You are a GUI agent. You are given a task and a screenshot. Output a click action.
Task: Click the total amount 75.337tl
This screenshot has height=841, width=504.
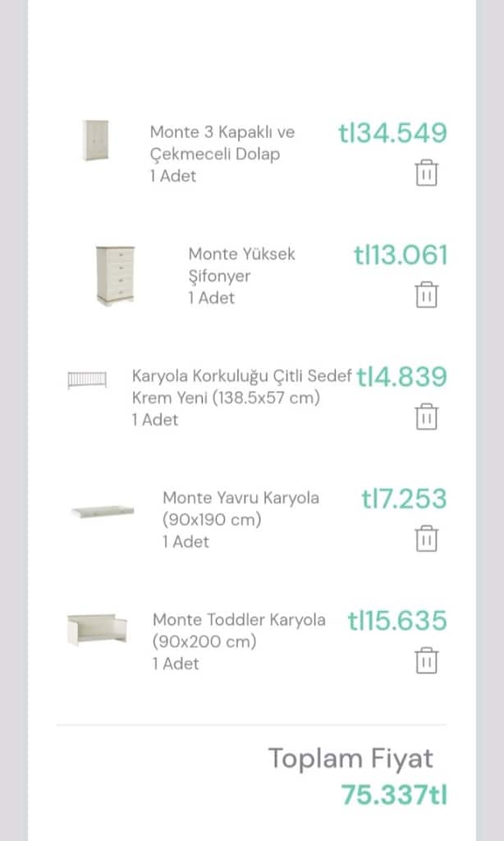pos(394,794)
